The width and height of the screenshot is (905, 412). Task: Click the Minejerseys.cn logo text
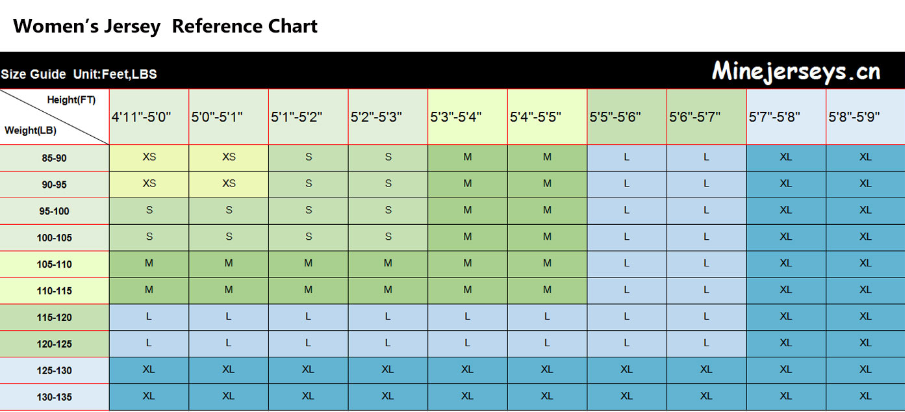[x=796, y=72]
